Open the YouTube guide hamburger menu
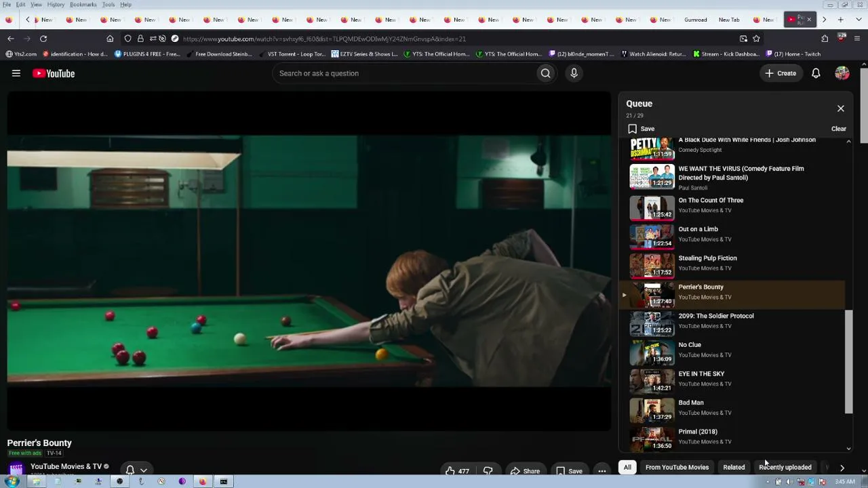 click(x=16, y=73)
